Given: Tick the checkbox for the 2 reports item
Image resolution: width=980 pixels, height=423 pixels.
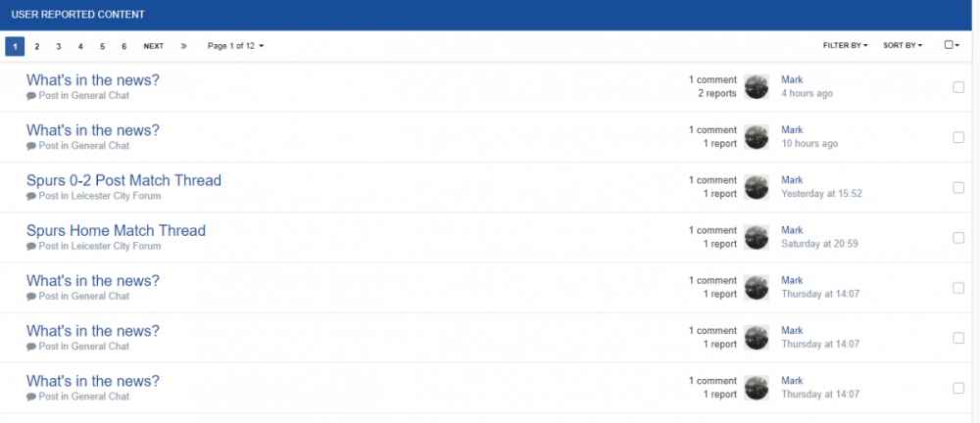Looking at the screenshot, I should click(x=958, y=87).
